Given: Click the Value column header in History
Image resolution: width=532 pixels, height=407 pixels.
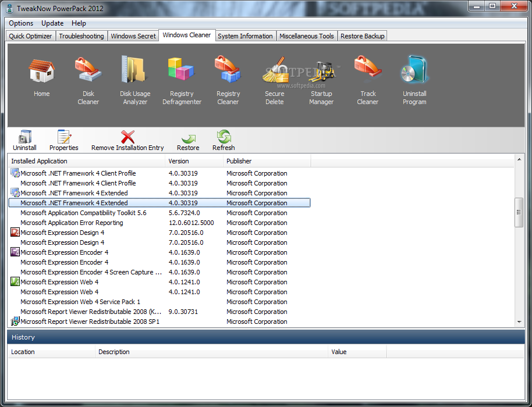Looking at the screenshot, I should point(357,352).
